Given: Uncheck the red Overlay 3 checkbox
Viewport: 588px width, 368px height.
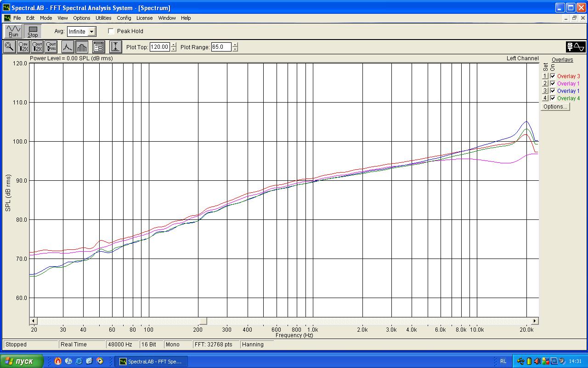Looking at the screenshot, I should (x=553, y=76).
